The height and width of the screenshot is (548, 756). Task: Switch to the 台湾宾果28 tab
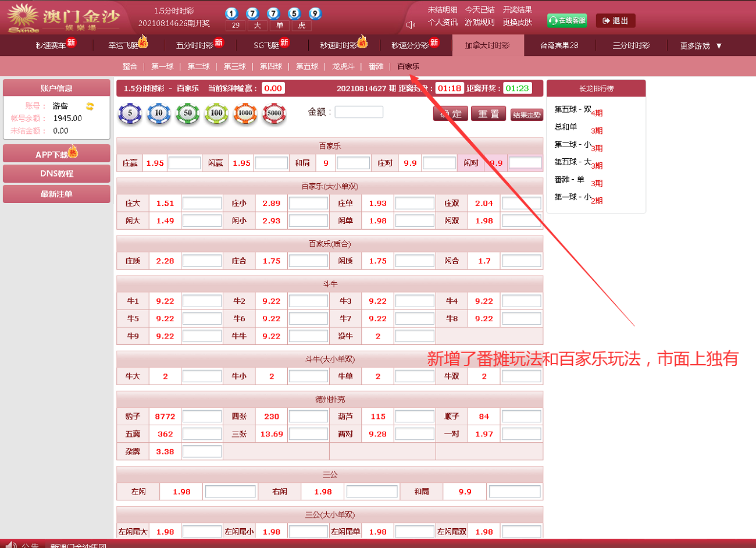point(559,45)
